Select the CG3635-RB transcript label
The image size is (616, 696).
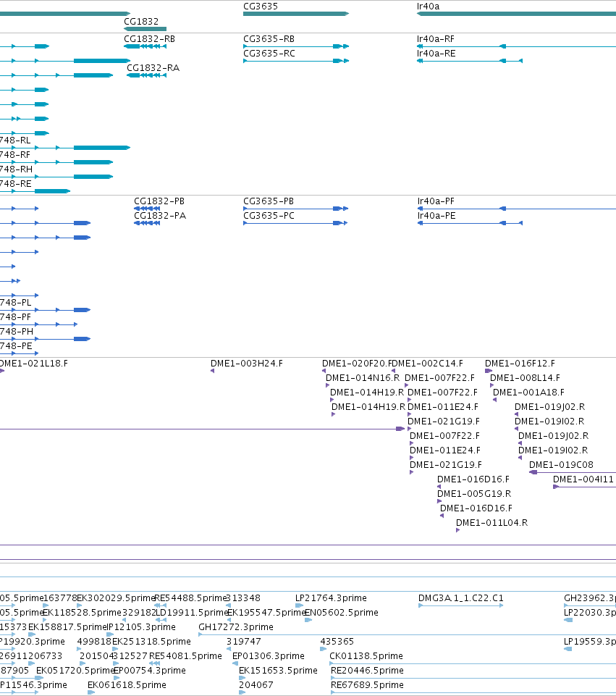coord(269,39)
